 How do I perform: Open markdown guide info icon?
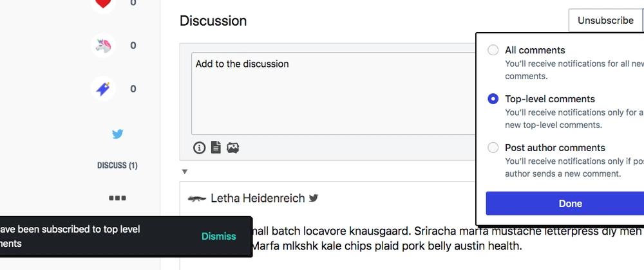point(200,148)
